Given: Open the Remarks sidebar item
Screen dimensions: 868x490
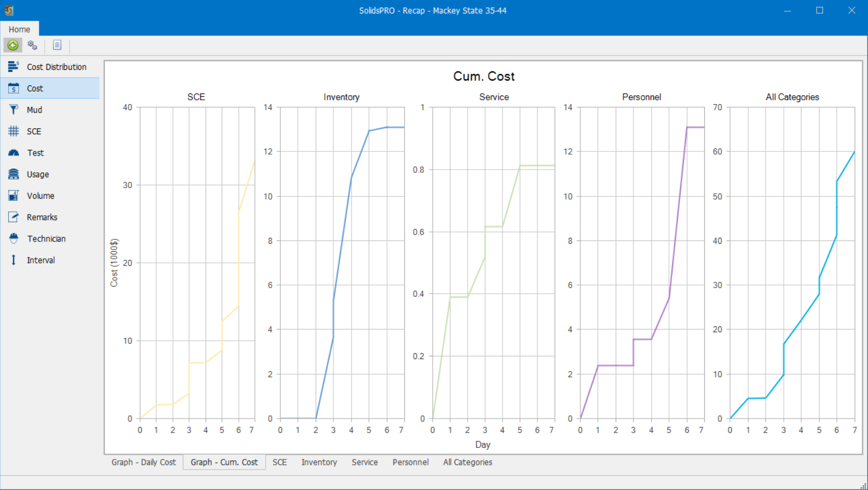Looking at the screenshot, I should [42, 217].
